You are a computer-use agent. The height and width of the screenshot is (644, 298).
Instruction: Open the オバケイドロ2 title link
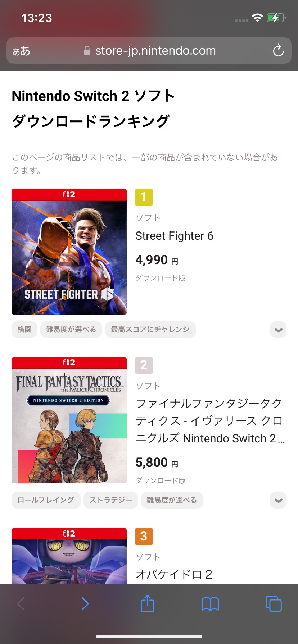pos(173,574)
